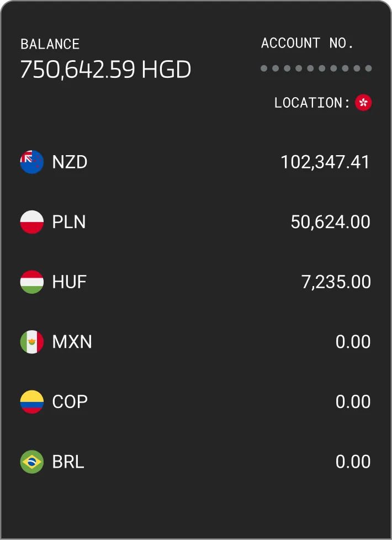Click the Mexico flag icon
Screen dimensions: 392x540
(x=31, y=342)
